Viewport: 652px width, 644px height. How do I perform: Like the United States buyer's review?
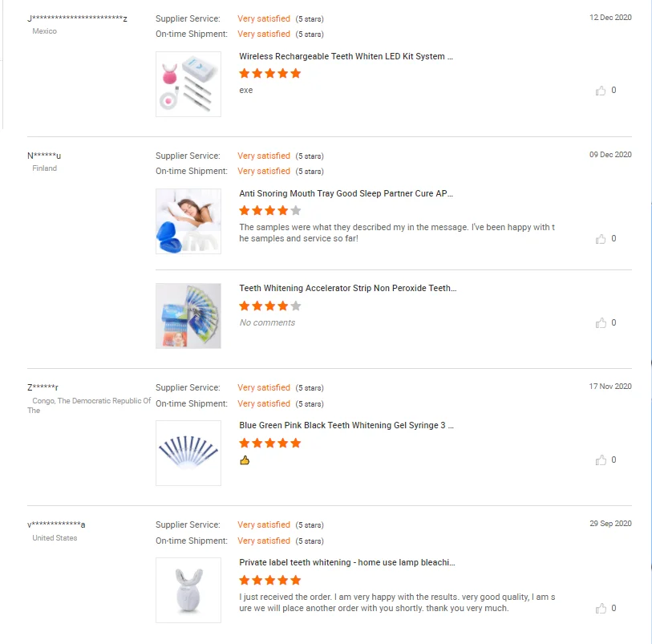pyautogui.click(x=601, y=609)
